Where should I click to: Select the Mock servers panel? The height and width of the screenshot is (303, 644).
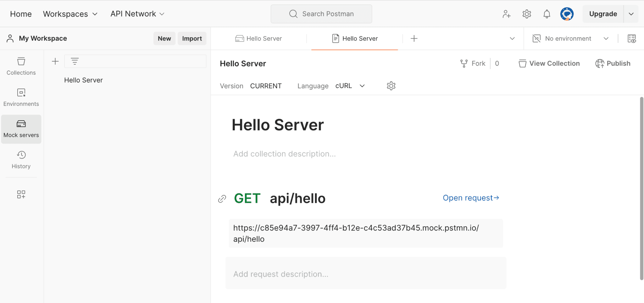[21, 128]
